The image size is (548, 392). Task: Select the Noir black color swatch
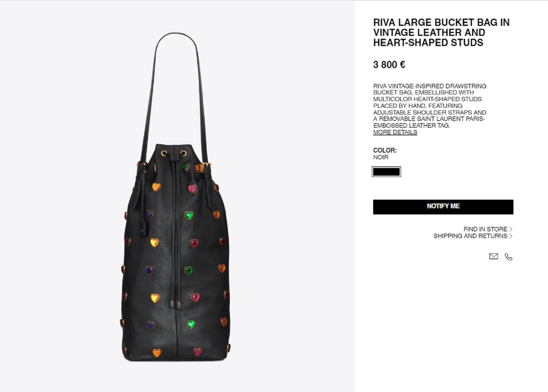(386, 172)
